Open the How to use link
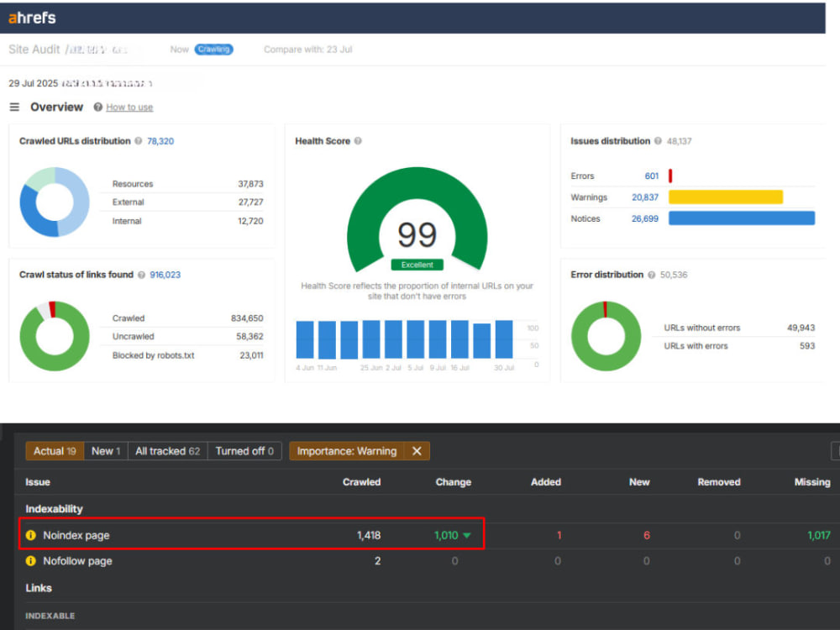Image resolution: width=840 pixels, height=630 pixels. [129, 108]
